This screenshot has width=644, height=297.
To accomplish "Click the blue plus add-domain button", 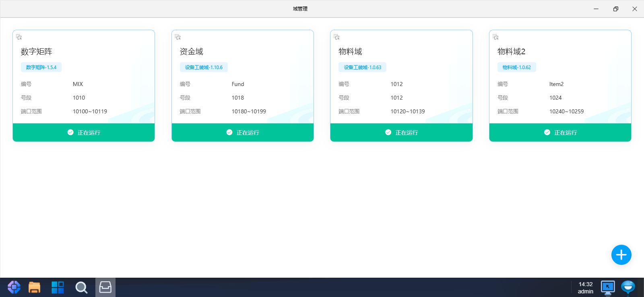I will 621,255.
